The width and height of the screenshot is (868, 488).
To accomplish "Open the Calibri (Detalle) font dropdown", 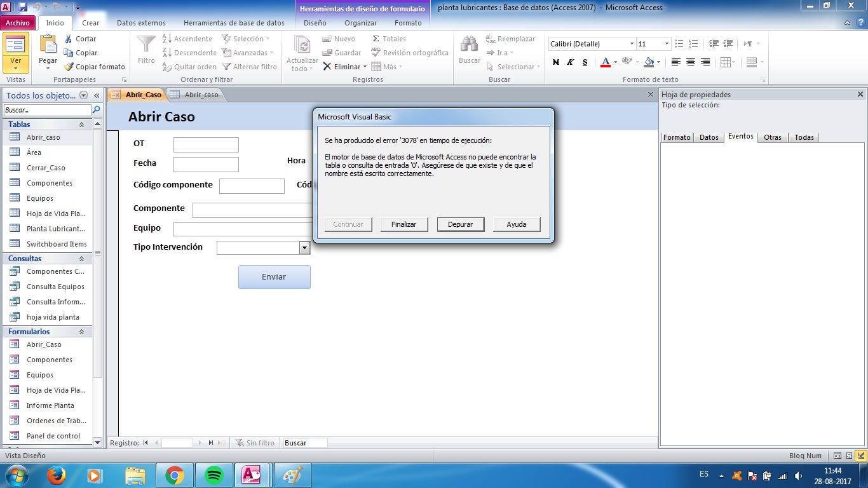I will pyautogui.click(x=632, y=44).
